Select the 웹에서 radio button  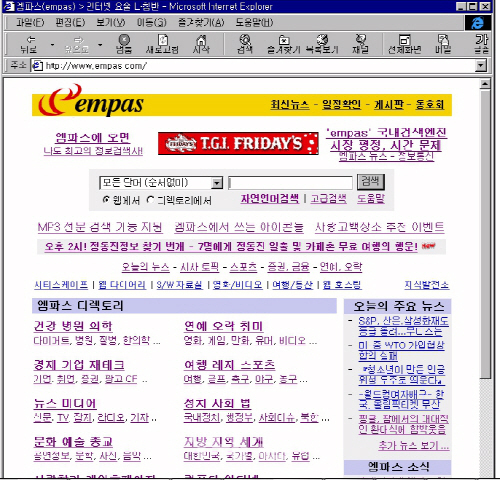pos(106,200)
